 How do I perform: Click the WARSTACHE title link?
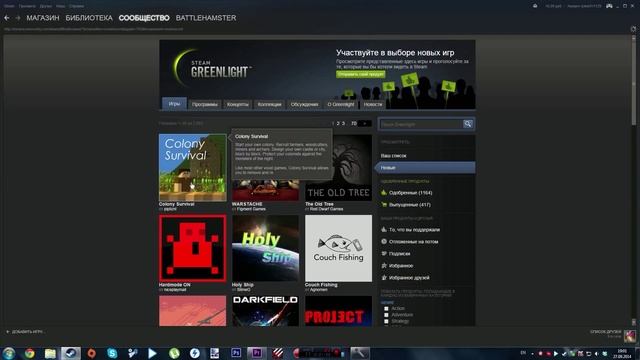(247, 204)
